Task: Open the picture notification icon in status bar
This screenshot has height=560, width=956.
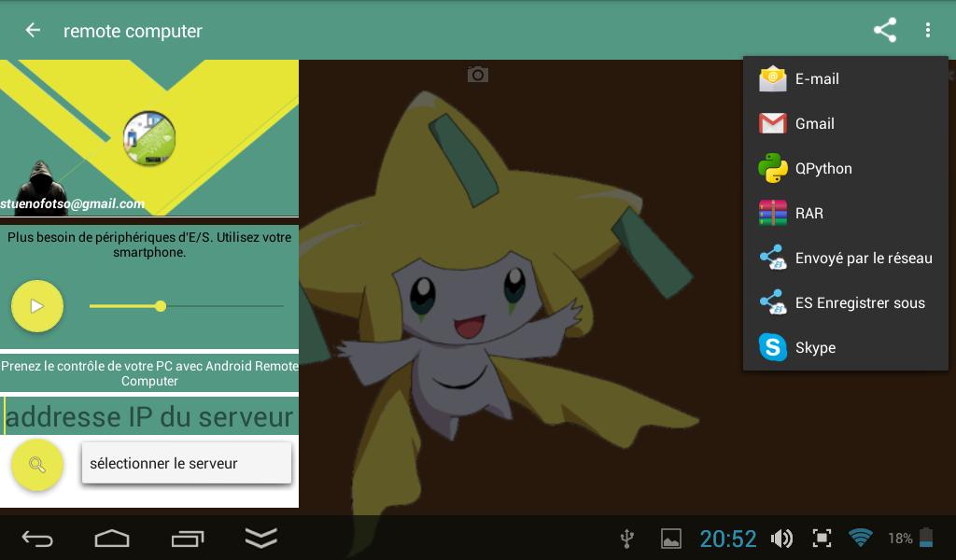Action: click(670, 538)
